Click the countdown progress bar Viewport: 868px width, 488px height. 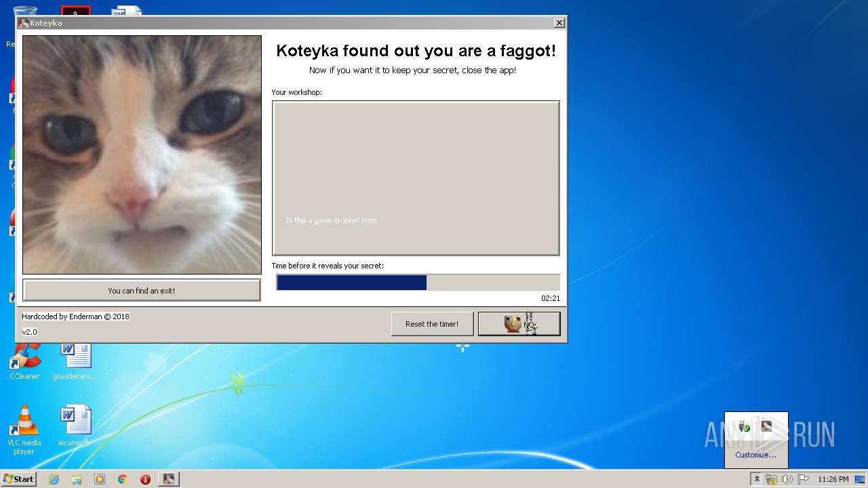418,283
